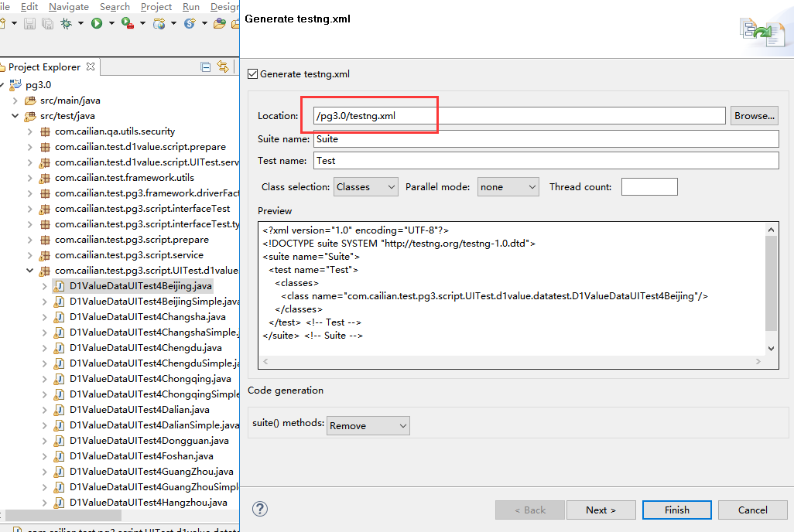Expand D1ValueDataUITest4Chongqing.java node
The width and height of the screenshot is (794, 532).
(45, 379)
